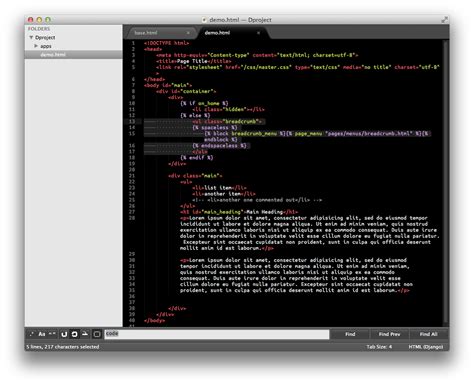The width and height of the screenshot is (474, 385).
Task: Open the Tab Size: 4 menu
Action: [379, 347]
